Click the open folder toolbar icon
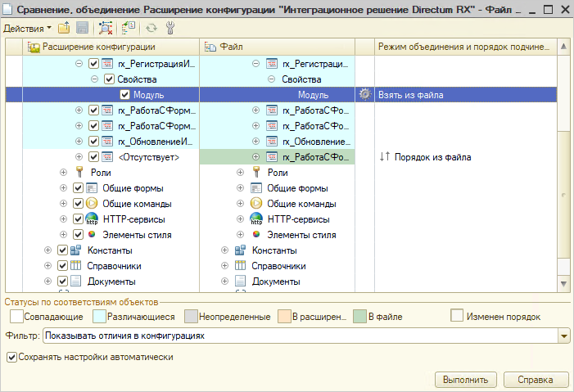This screenshot has width=574, height=392. (x=64, y=28)
